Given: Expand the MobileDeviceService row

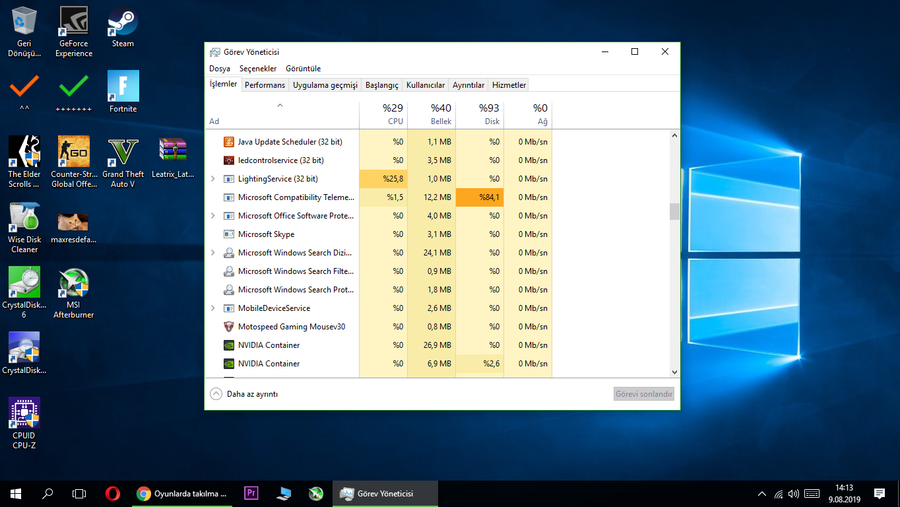Looking at the screenshot, I should (213, 308).
